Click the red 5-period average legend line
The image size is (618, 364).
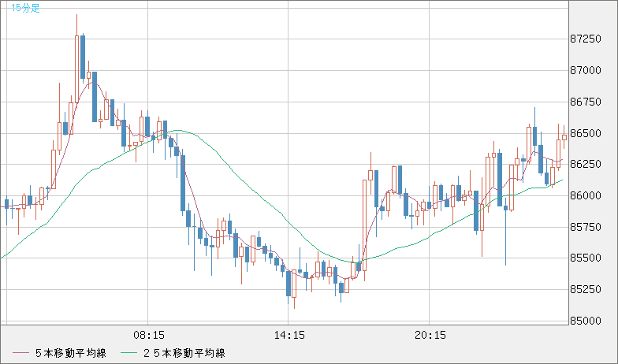click(20, 353)
